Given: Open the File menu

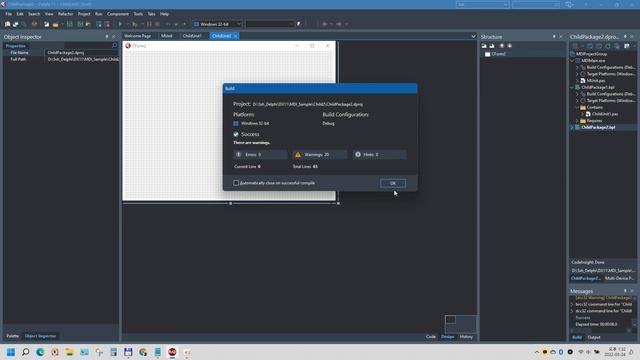Looking at the screenshot, I should point(9,14).
